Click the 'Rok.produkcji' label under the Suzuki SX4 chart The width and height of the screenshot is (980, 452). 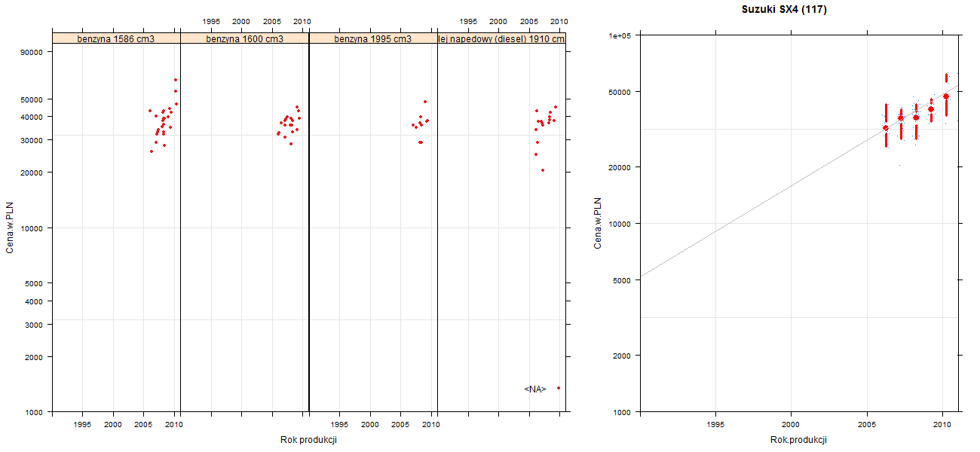pyautogui.click(x=799, y=440)
